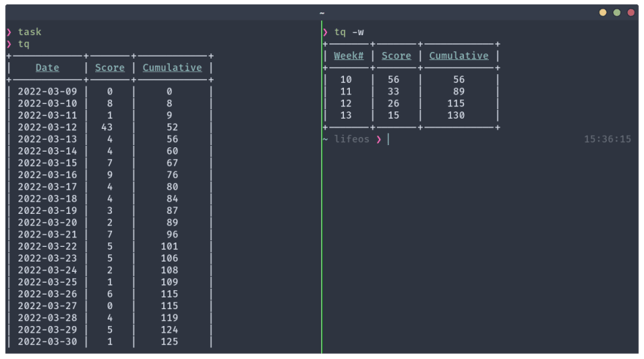The height and width of the screenshot is (359, 644).
Task: Click week number 12 in weekly table
Action: 346,103
